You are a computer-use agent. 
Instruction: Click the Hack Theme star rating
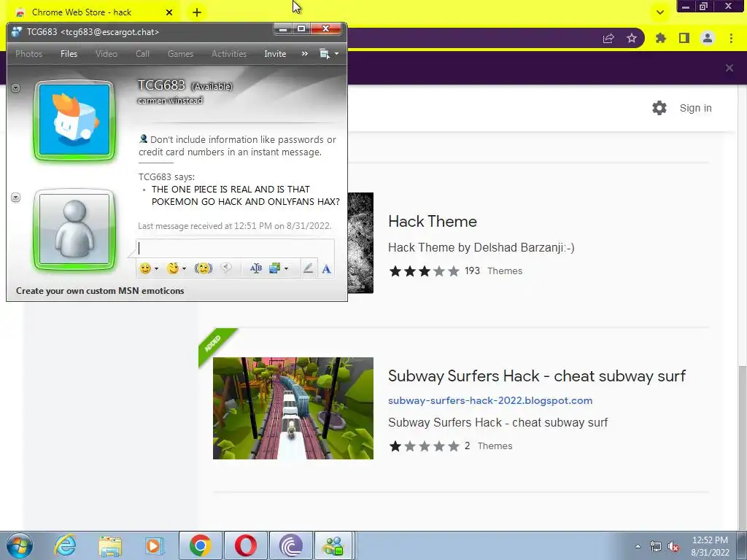424,271
